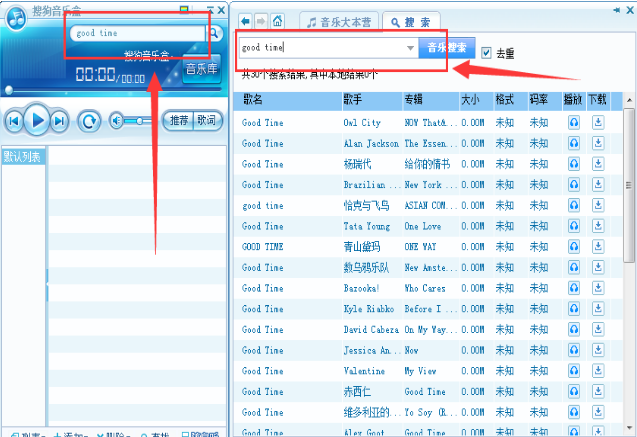This screenshot has width=637, height=437.
Task: Select the Kyle Riabko artist cell
Action: [x=369, y=309]
